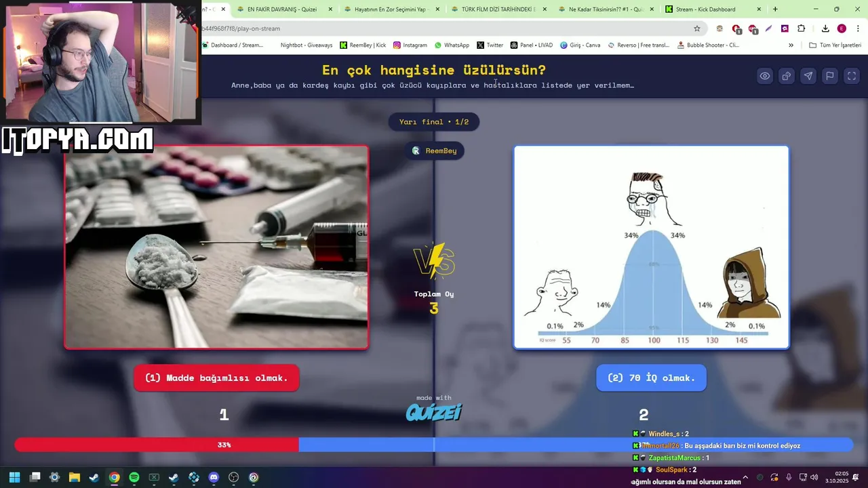Screen dimensions: 868x488
Task: Open File Explorer on taskbar
Action: click(x=75, y=477)
